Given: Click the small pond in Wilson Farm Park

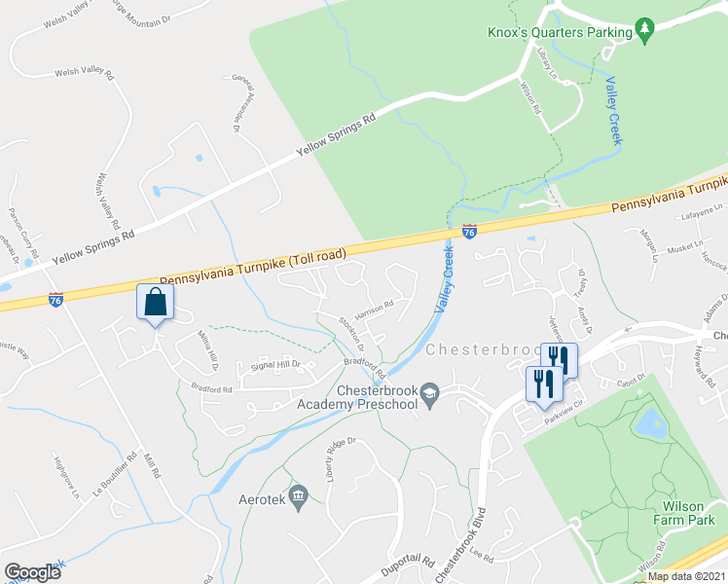Looking at the screenshot, I should tap(650, 423).
